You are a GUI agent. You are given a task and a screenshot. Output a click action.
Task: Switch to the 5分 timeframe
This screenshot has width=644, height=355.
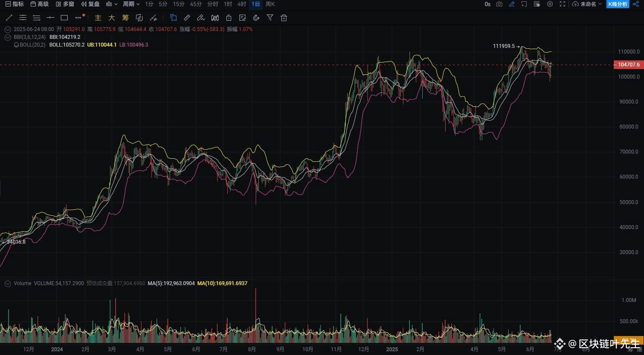(163, 4)
